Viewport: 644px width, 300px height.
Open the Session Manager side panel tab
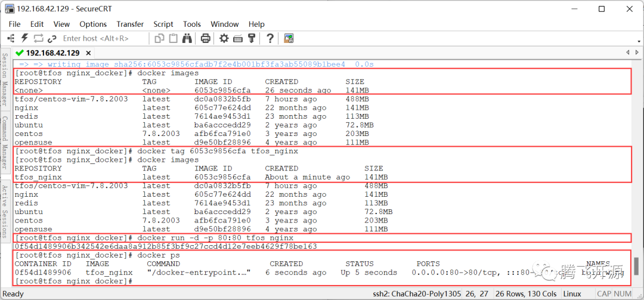point(5,80)
